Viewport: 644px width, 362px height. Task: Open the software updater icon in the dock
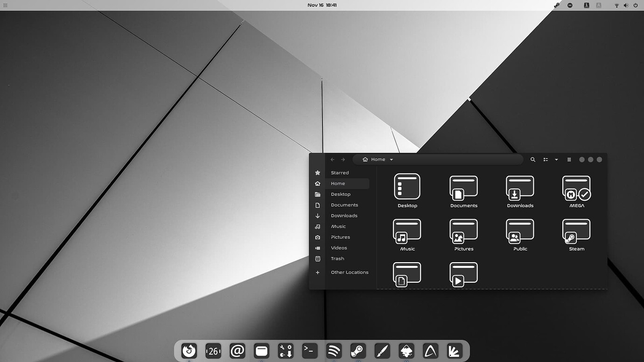(286, 351)
